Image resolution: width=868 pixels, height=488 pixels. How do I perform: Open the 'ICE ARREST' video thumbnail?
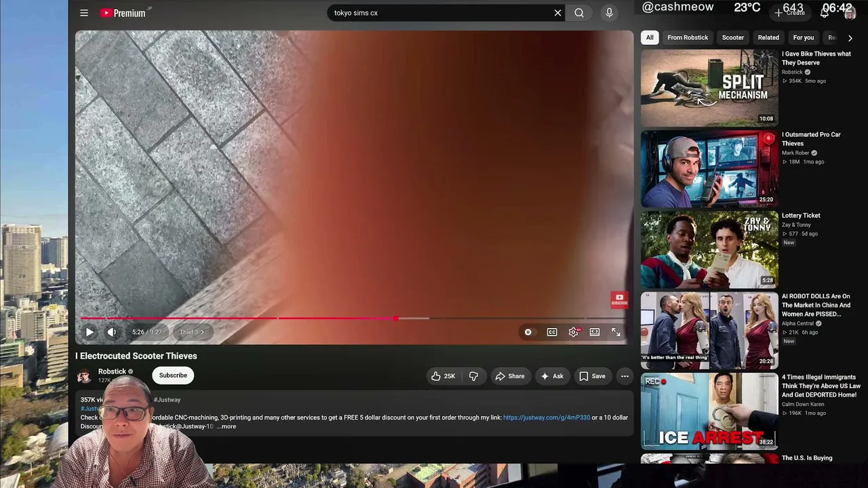(709, 411)
